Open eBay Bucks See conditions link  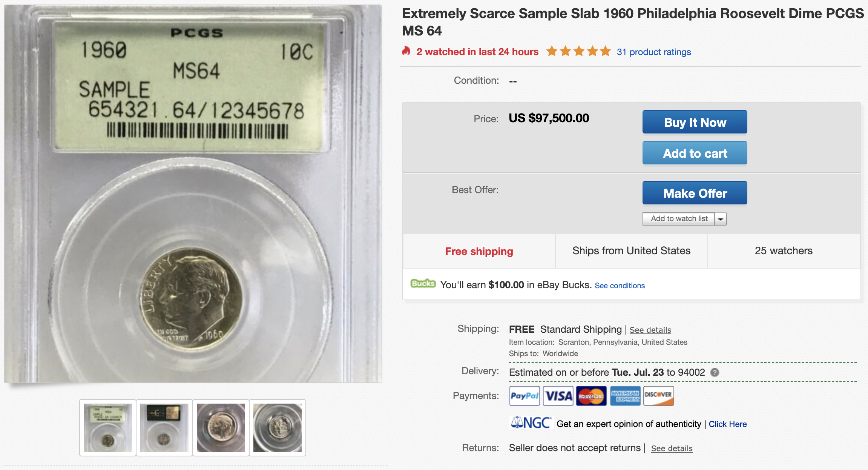(x=620, y=286)
